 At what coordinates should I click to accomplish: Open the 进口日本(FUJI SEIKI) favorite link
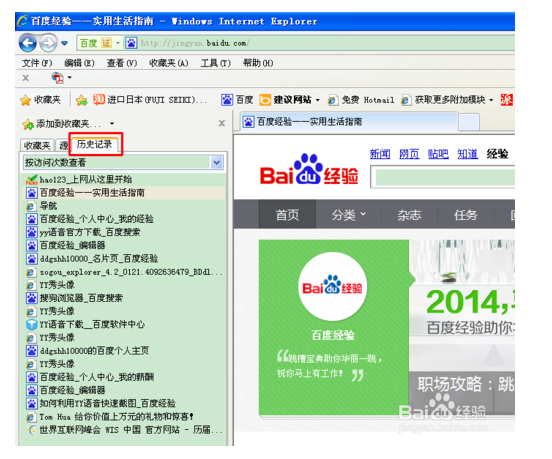(x=150, y=100)
